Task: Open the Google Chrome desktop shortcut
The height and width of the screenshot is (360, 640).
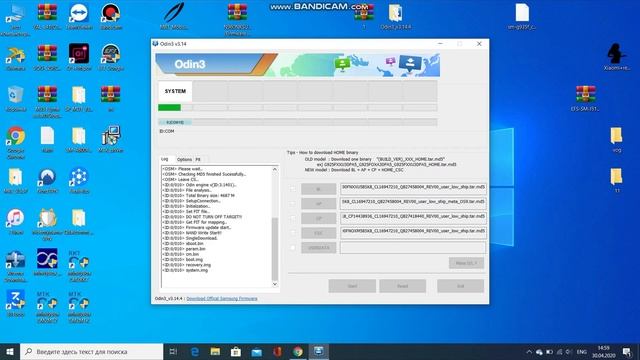Action: click(x=16, y=142)
